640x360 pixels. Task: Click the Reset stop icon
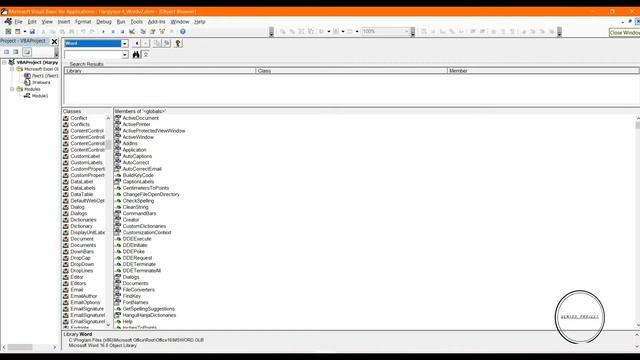pos(122,31)
